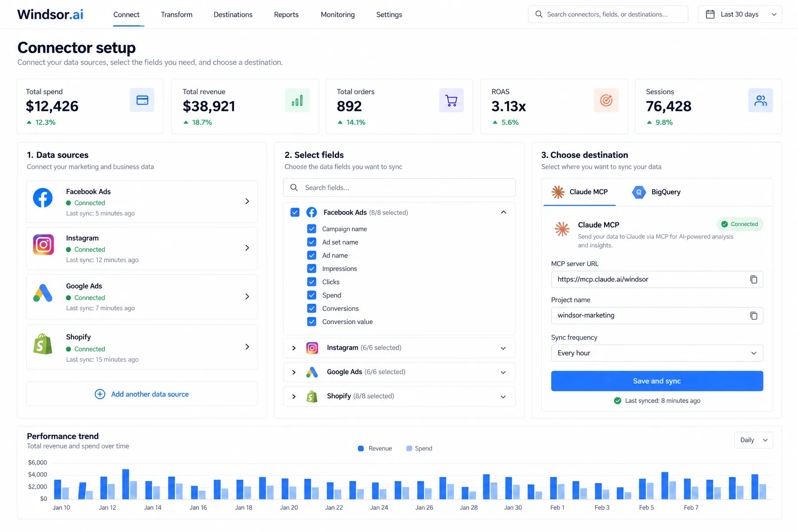Screen dimensions: 798x532
Task: Click the Total revenue bar chart icon
Action: click(x=297, y=100)
